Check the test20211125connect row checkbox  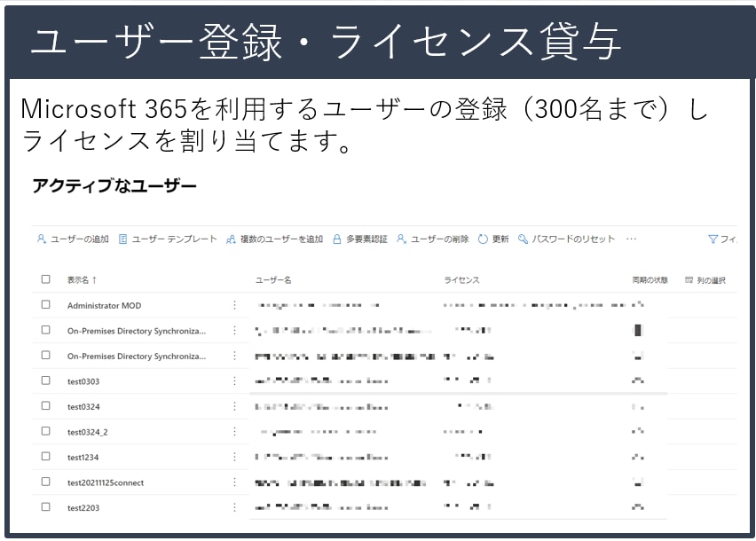coord(46,482)
